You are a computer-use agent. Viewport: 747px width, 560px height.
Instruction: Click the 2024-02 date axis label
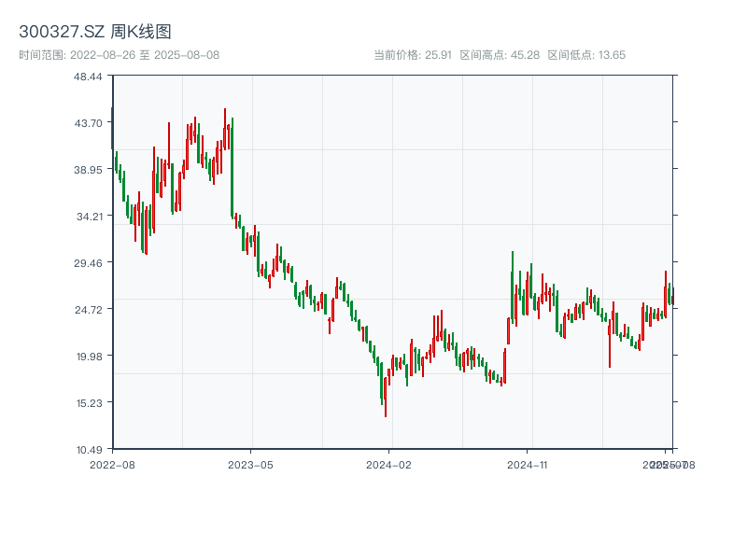389,464
